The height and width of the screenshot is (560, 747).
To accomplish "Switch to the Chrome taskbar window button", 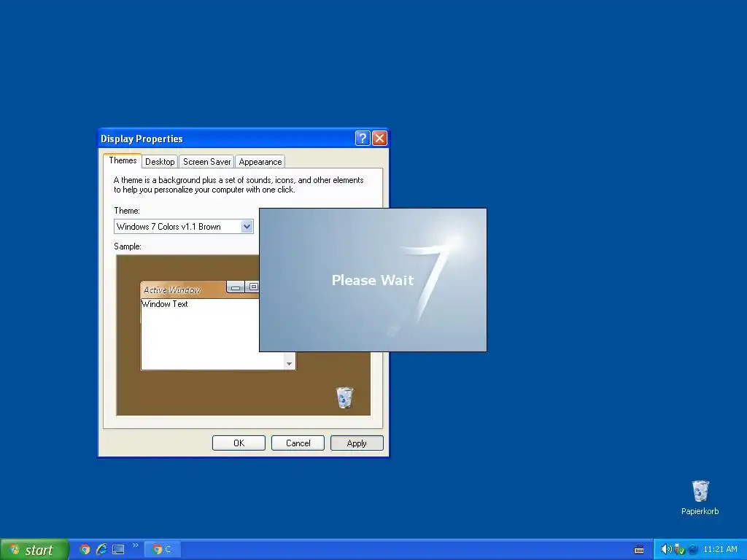I will click(162, 550).
